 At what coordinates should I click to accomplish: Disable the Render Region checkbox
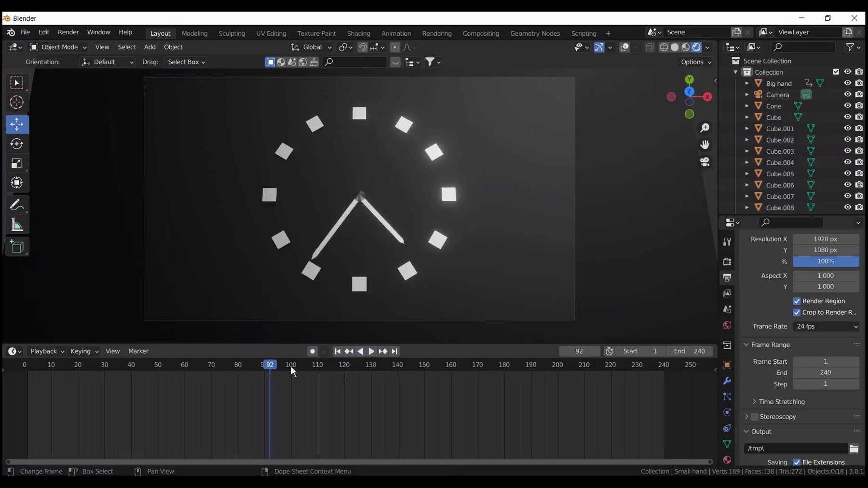(x=798, y=301)
